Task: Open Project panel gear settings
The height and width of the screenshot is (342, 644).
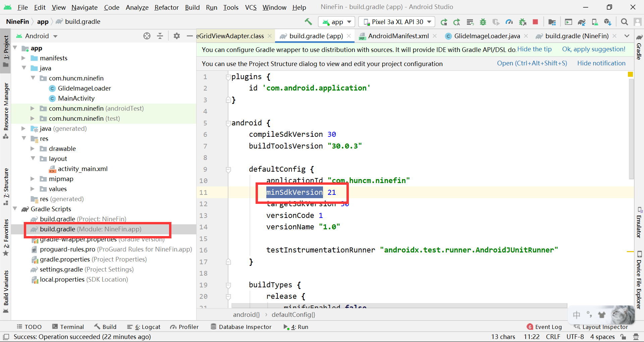Action: 177,36
